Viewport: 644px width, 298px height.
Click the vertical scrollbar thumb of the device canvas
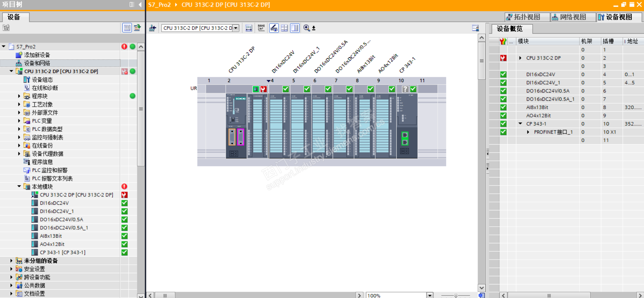pos(481,61)
